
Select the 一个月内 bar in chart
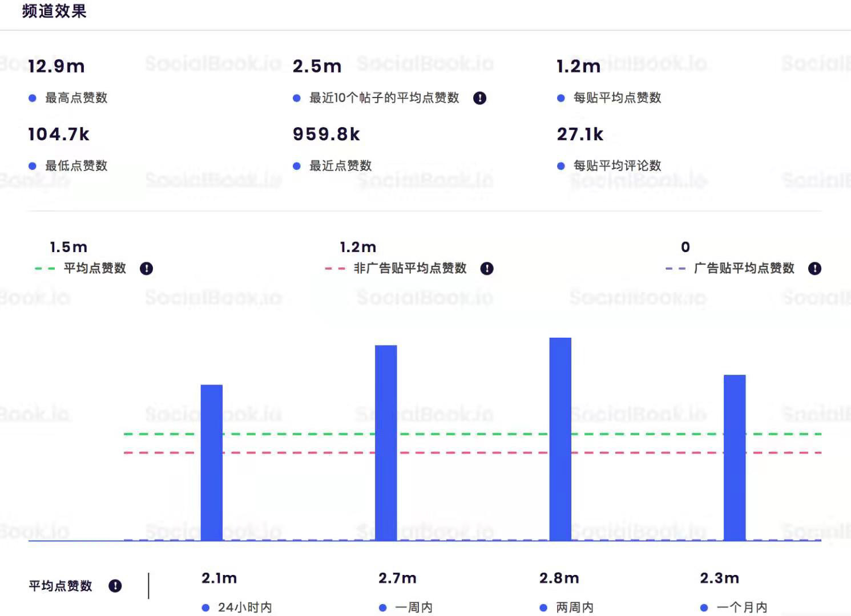point(735,458)
